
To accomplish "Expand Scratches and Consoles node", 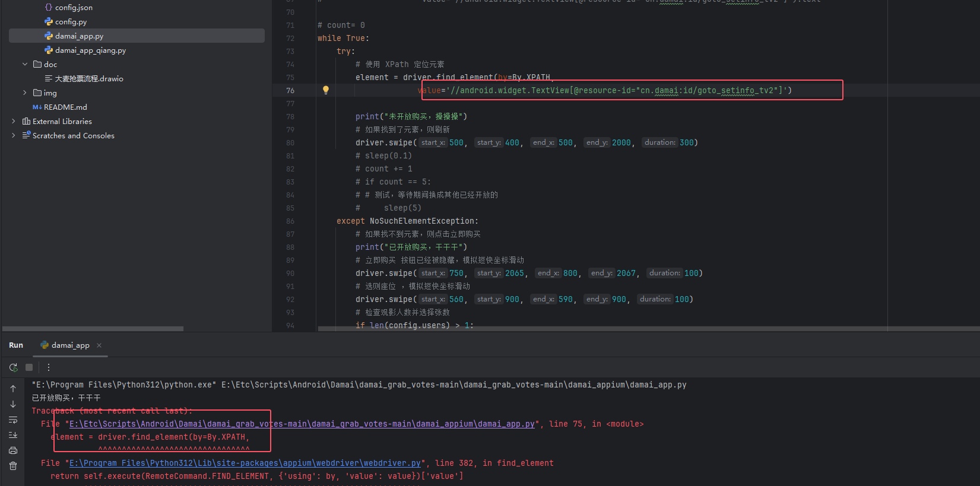I will point(14,135).
